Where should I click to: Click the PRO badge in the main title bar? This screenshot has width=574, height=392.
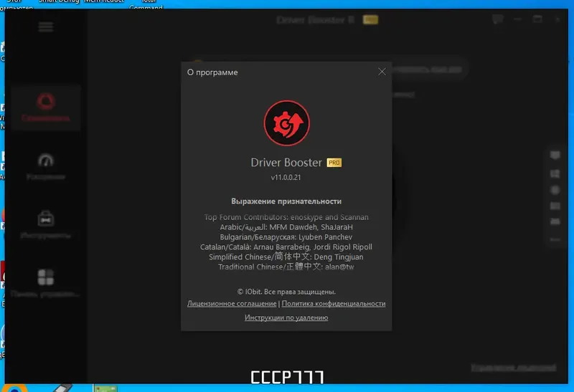(370, 20)
